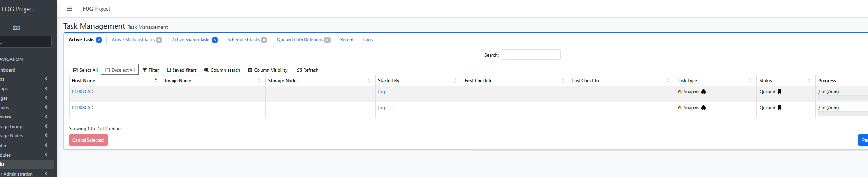Expand the Printers sidebar chevron
868x177 pixels.
coord(46,145)
